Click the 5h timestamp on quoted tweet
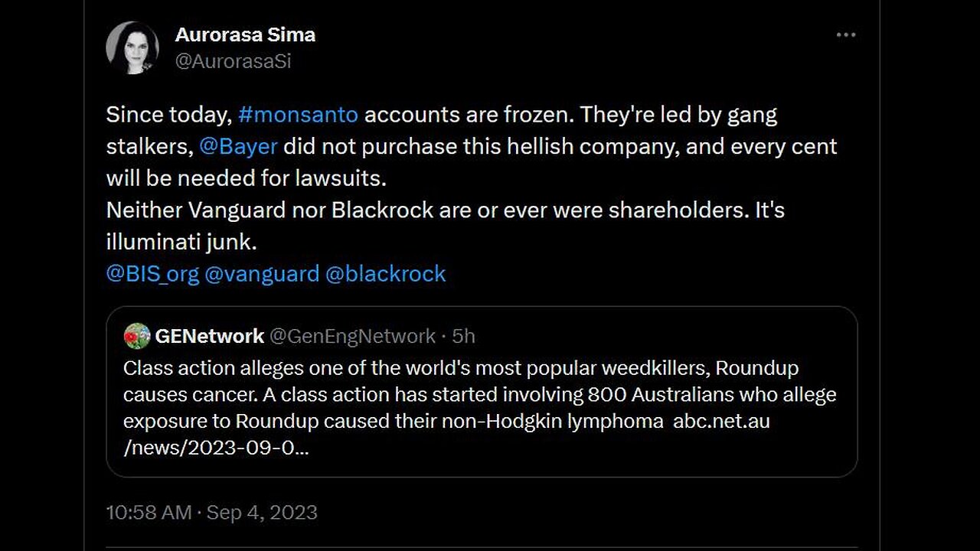Image resolution: width=980 pixels, height=551 pixels. pyautogui.click(x=463, y=336)
